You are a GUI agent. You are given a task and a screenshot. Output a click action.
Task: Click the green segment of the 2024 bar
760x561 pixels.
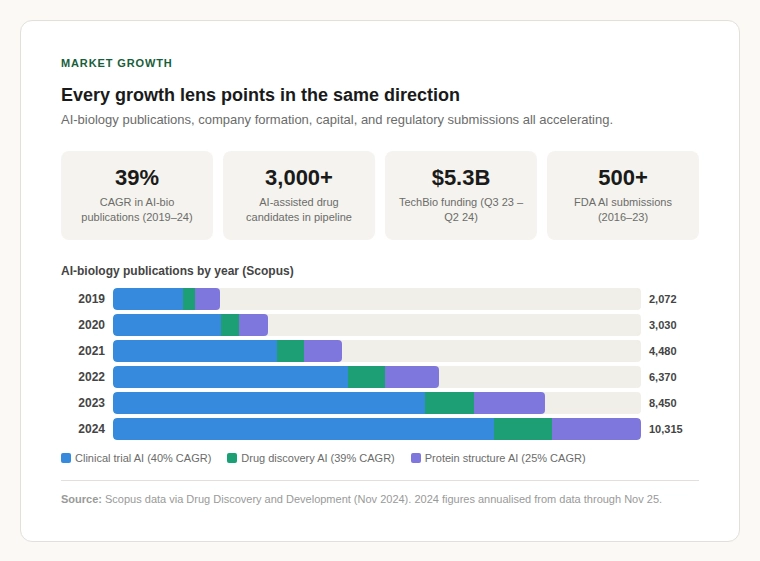point(523,429)
